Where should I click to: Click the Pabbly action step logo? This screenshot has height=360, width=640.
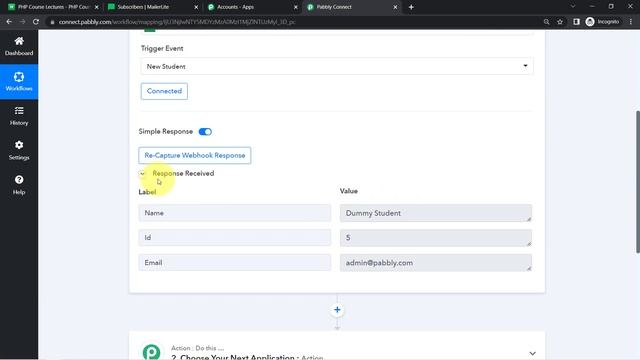[151, 351]
